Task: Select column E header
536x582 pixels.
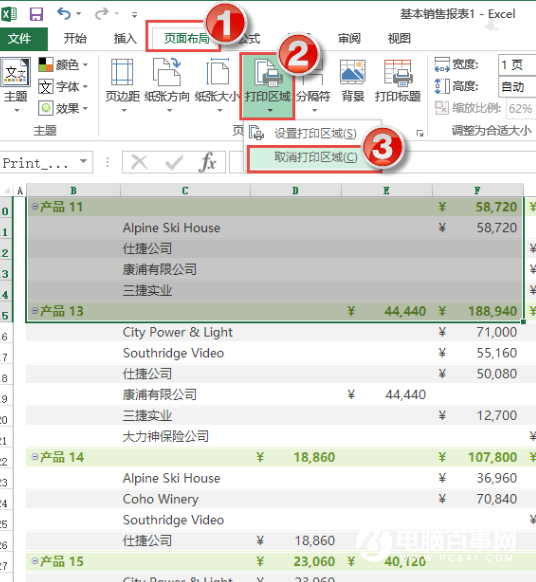Action: point(386,191)
